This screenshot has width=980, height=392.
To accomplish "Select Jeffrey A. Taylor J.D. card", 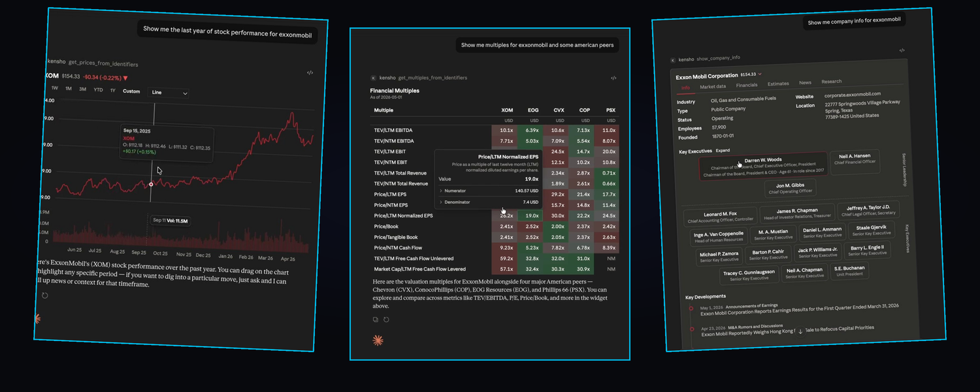I will (x=869, y=210).
